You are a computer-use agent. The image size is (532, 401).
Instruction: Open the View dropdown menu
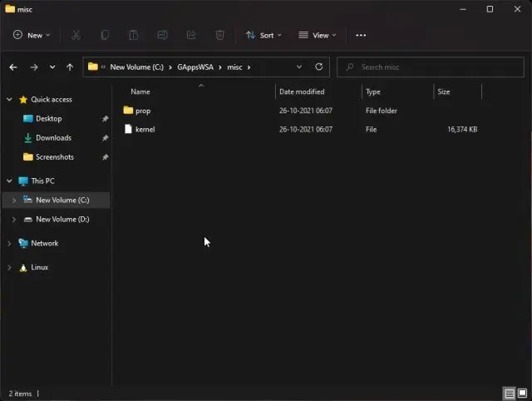[318, 35]
